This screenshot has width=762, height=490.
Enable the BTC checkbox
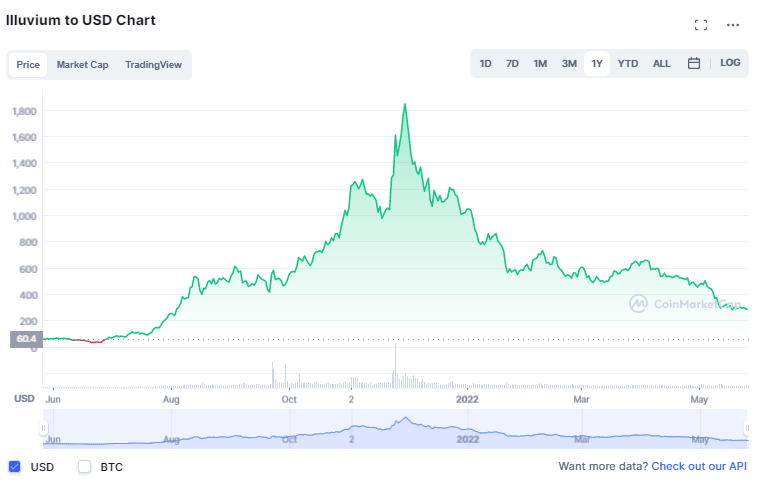pyautogui.click(x=85, y=467)
